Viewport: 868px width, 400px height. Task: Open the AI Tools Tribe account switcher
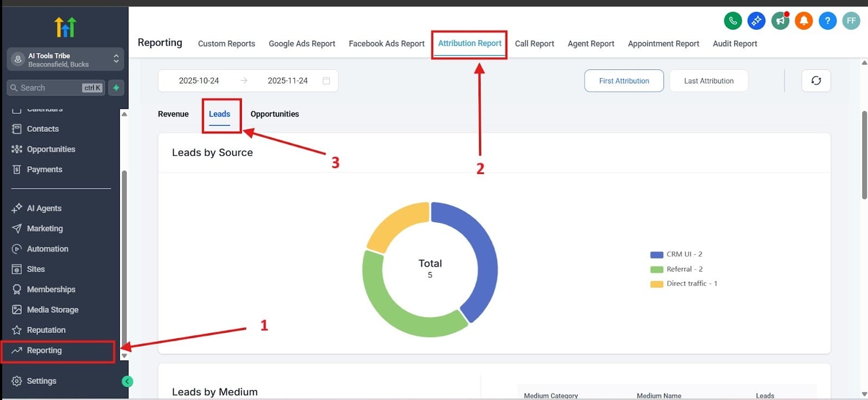coord(65,60)
